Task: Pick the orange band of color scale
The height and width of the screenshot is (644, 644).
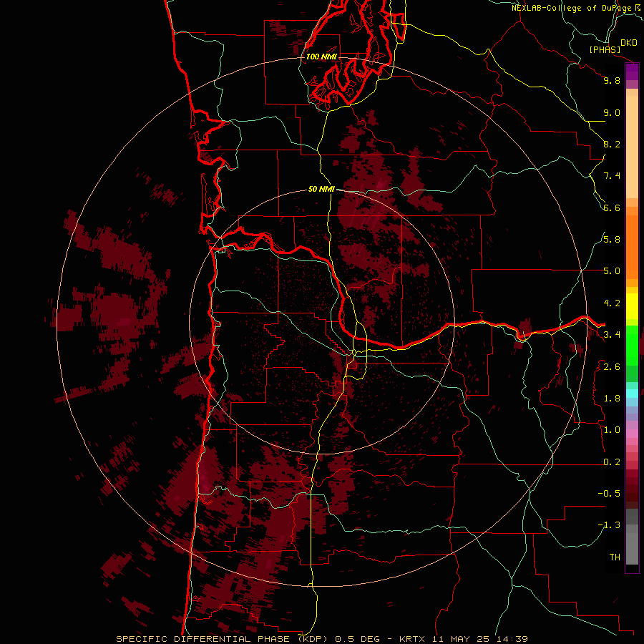Action: click(632, 246)
